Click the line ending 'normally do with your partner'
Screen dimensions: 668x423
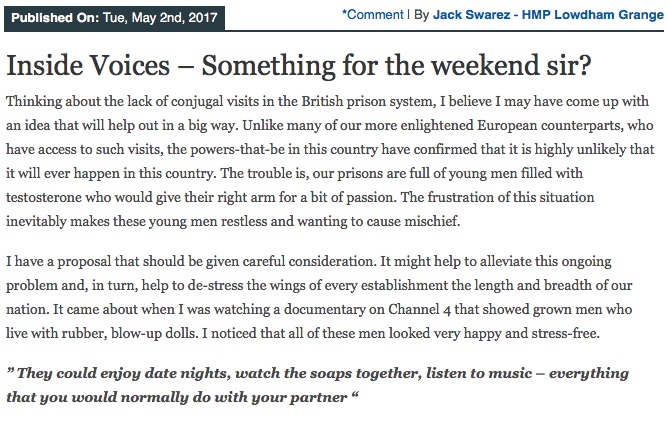(x=182, y=397)
